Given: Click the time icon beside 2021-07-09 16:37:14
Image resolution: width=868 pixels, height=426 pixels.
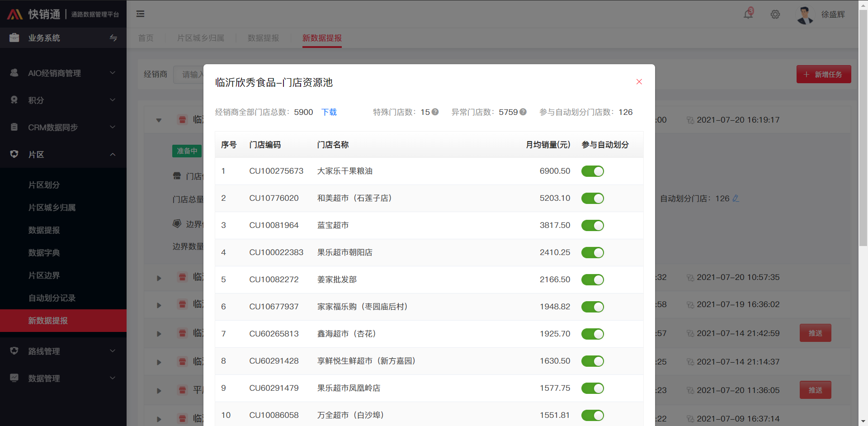Looking at the screenshot, I should coord(690,419).
